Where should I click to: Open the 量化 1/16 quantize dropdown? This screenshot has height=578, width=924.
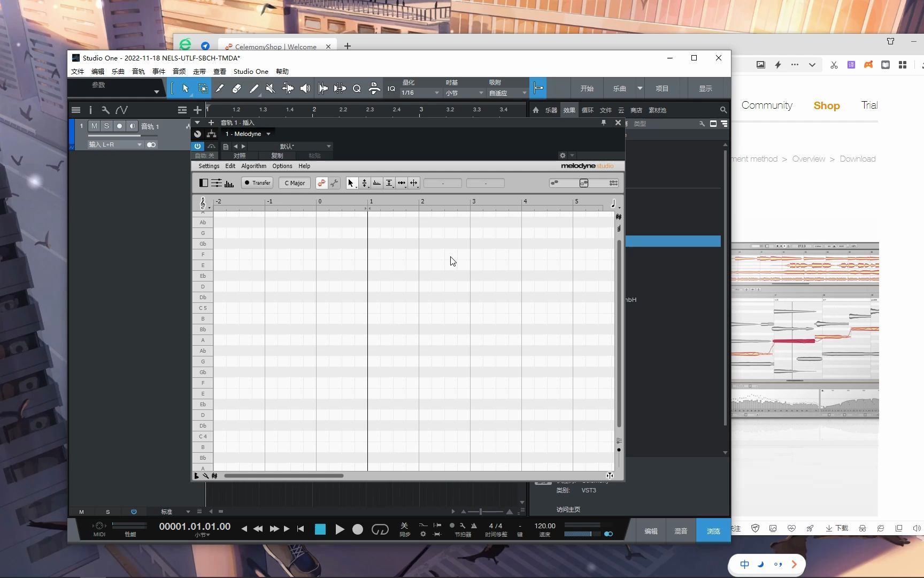click(420, 93)
